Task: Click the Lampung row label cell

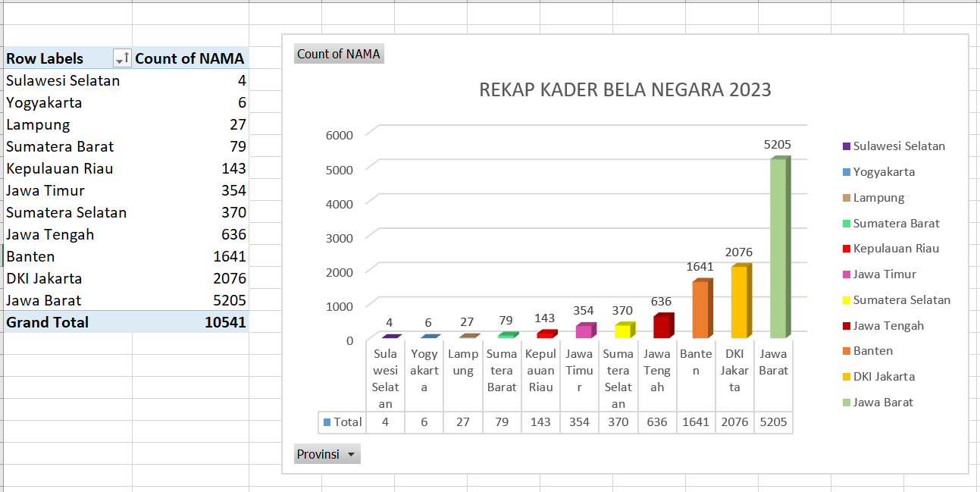Action: [x=38, y=124]
